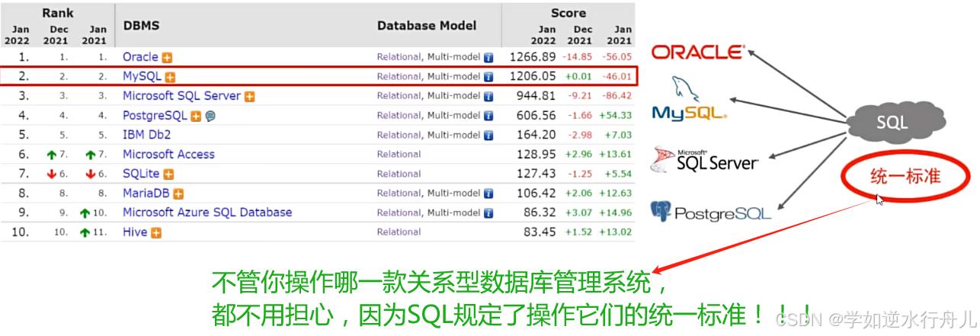Click the info icon in MySQL's model cell

(x=489, y=77)
